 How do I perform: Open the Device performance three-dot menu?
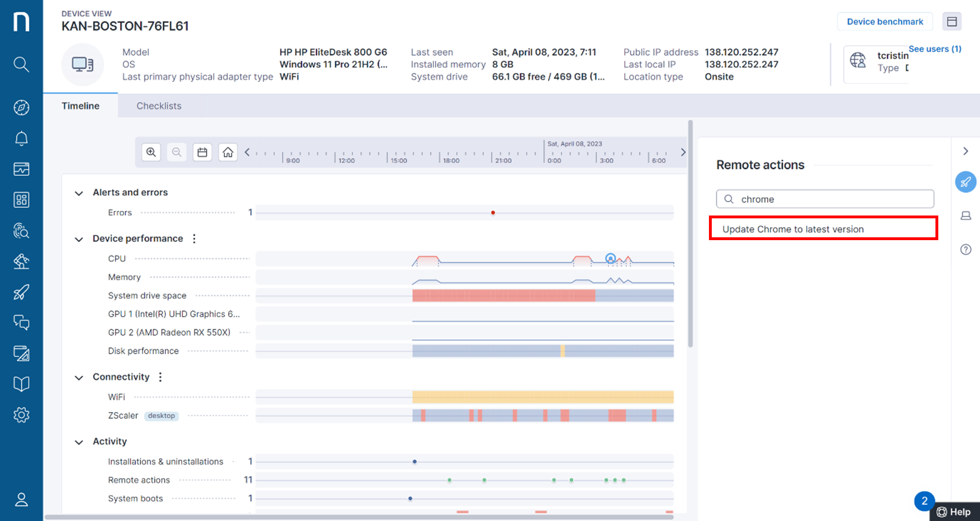coord(194,239)
